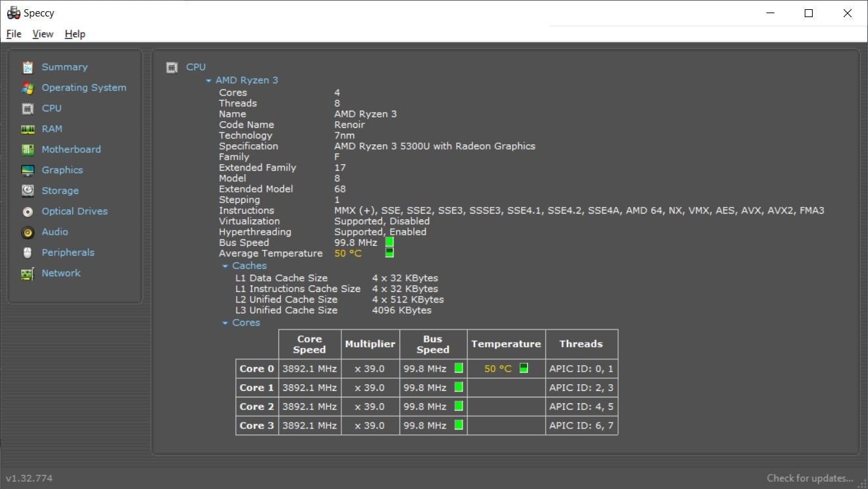Viewport: 868px width, 489px height.
Task: Click the Operating System Windows flag icon
Action: click(28, 88)
